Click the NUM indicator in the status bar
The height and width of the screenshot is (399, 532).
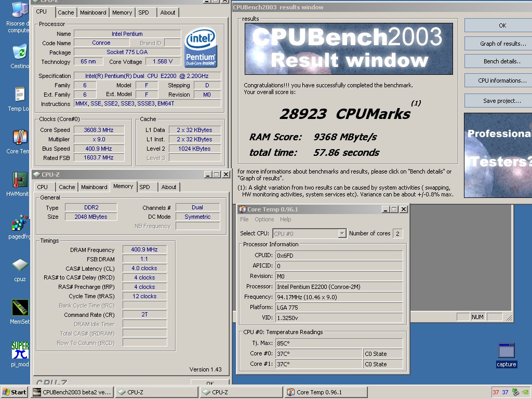(477, 317)
